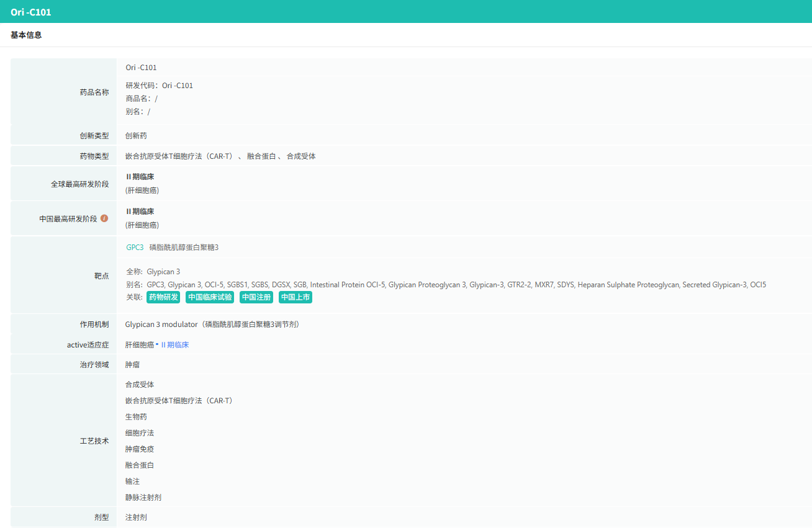
Task: Click 静脉注射剂 in the 工艺技术 list
Action: point(143,498)
